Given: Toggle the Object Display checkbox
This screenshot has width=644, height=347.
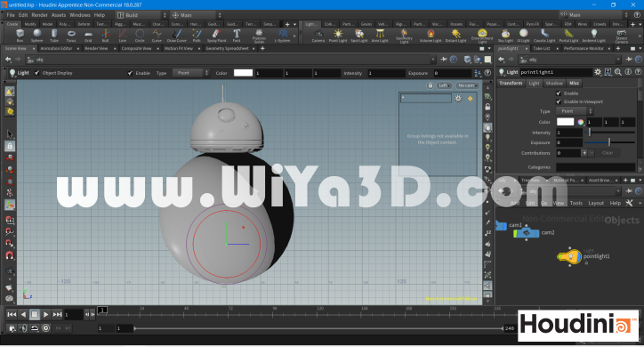Looking at the screenshot, I should pos(37,73).
